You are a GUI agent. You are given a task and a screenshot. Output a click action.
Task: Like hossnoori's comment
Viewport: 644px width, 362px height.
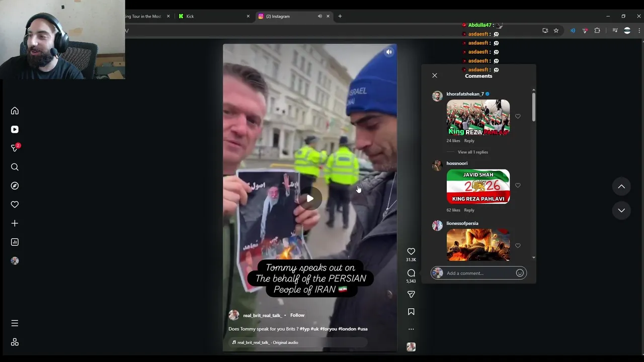click(x=518, y=186)
